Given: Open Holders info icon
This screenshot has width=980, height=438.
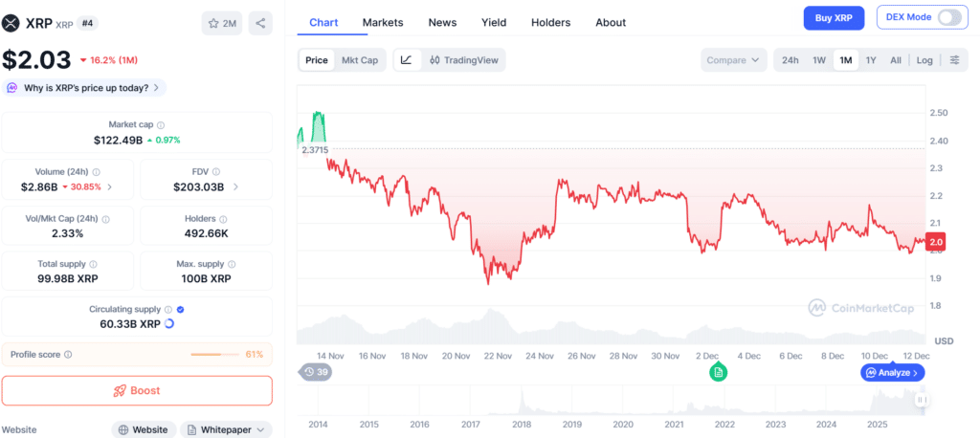Looking at the screenshot, I should click(x=223, y=219).
